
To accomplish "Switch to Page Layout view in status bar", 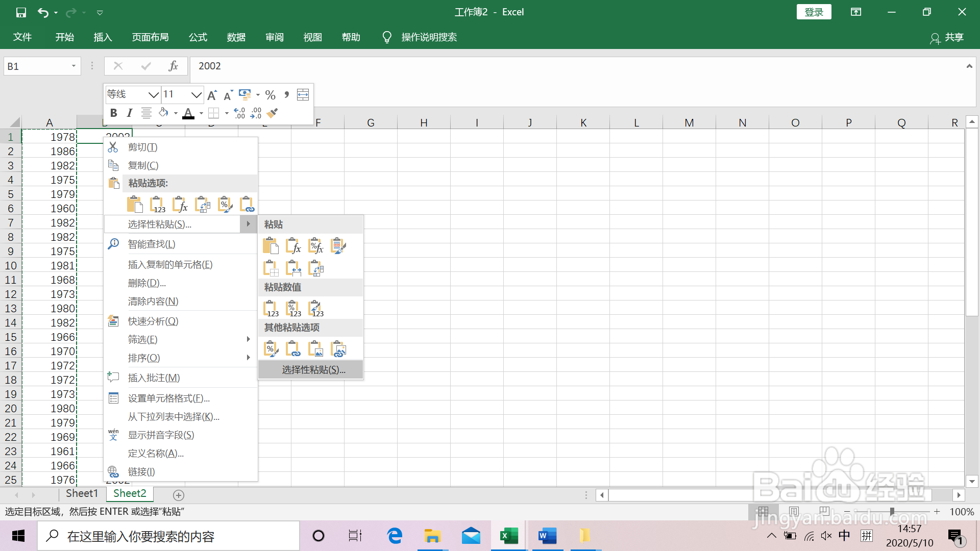I will pyautogui.click(x=794, y=511).
